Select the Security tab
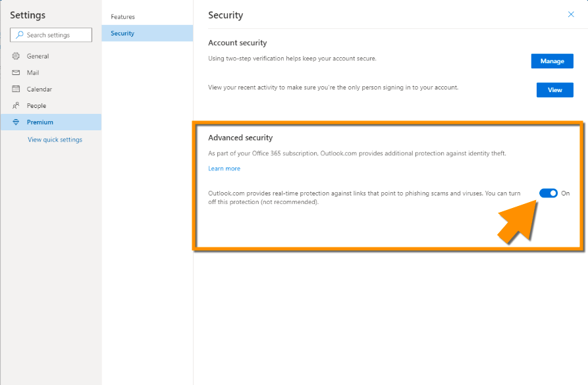The image size is (588, 385). coord(122,34)
